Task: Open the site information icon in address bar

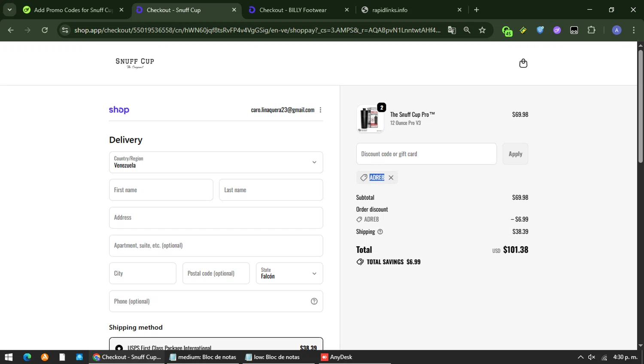Action: (65, 30)
